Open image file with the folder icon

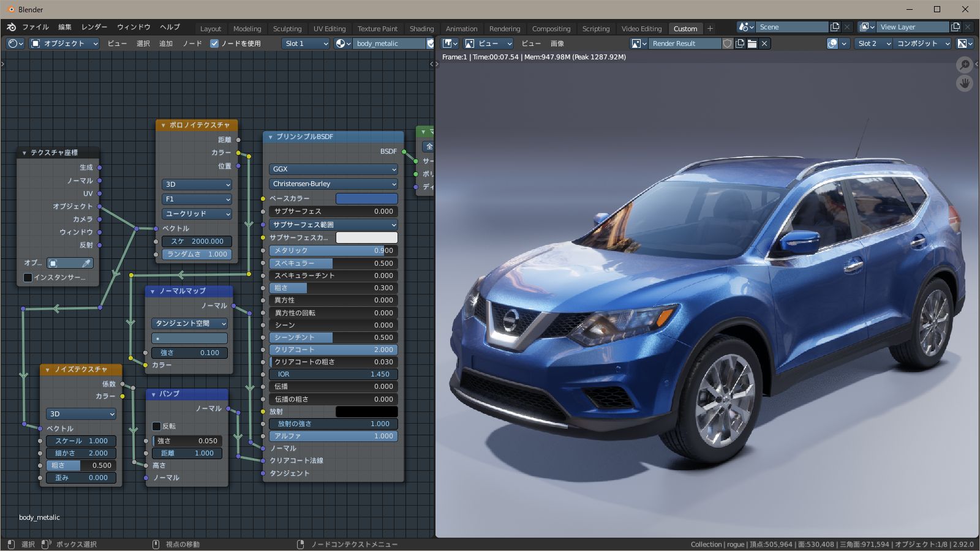[752, 43]
